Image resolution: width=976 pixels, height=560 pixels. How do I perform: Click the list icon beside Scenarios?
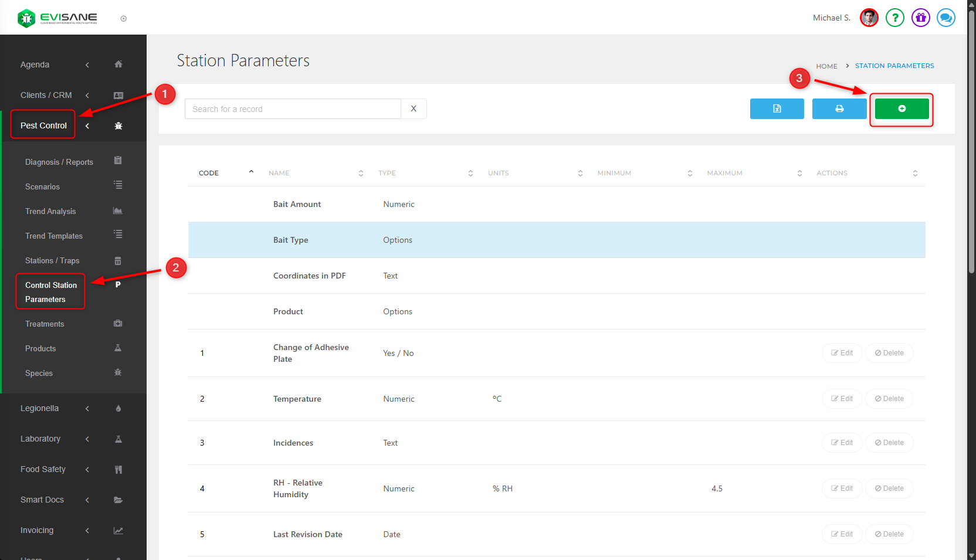(x=118, y=185)
